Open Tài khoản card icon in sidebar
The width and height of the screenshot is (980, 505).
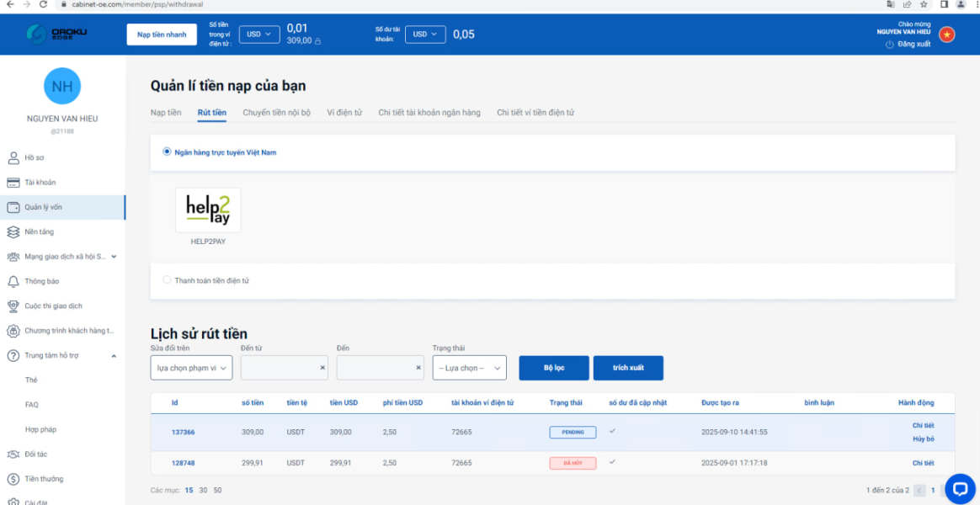[13, 183]
